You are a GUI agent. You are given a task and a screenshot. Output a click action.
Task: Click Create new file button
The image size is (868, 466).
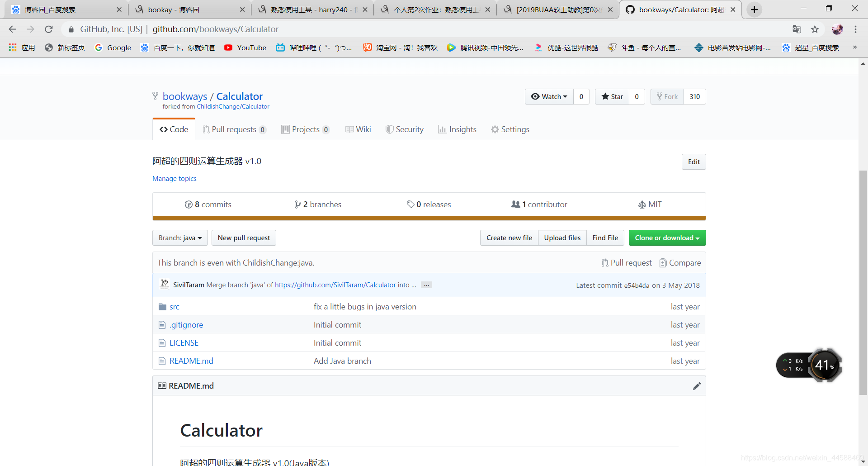tap(509, 238)
